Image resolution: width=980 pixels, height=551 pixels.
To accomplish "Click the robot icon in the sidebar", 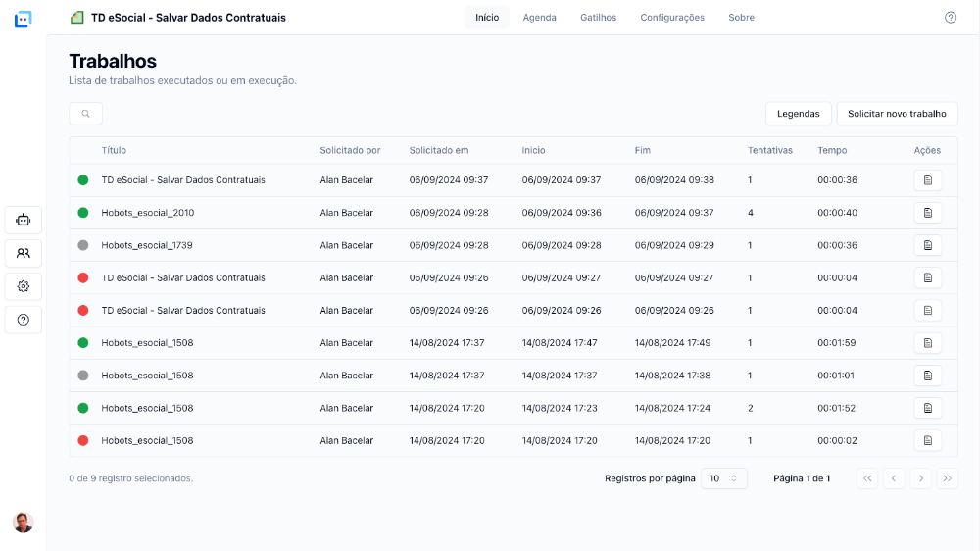I will [x=24, y=221].
